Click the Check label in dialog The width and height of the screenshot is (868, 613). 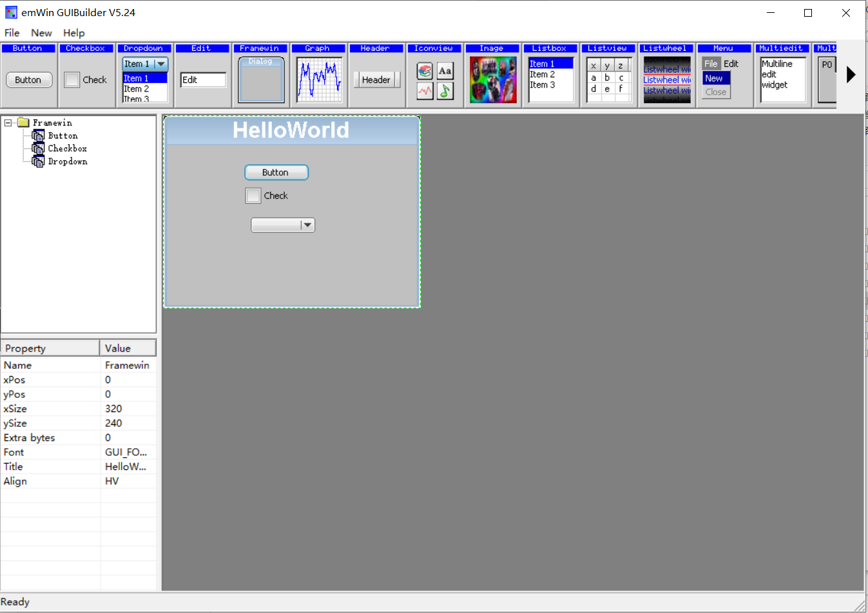pyautogui.click(x=276, y=196)
